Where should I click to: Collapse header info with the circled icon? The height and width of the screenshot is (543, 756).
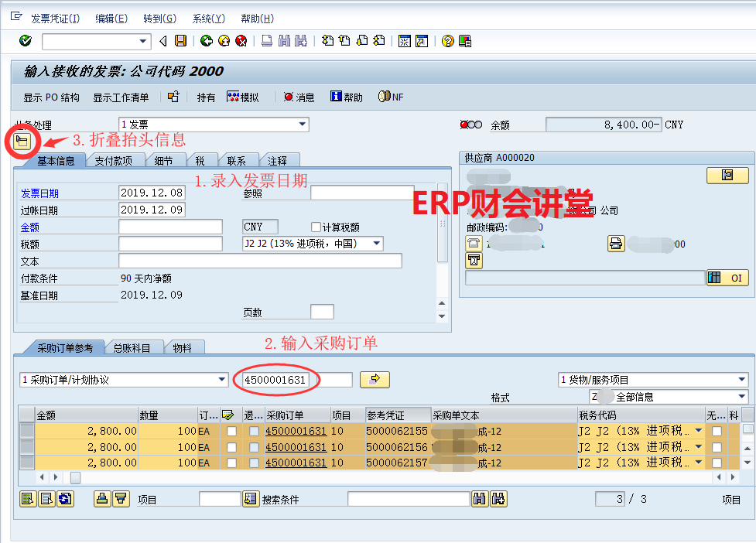point(22,141)
